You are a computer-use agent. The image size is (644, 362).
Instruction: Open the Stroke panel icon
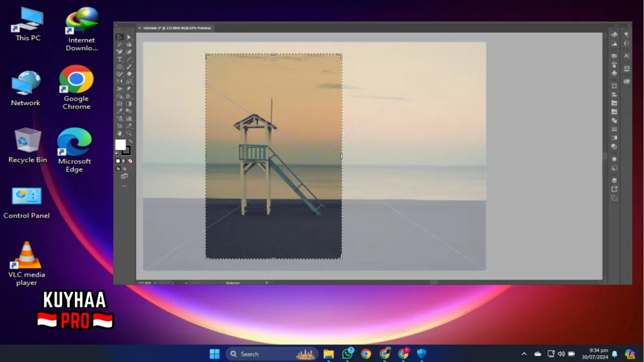pos(614,129)
